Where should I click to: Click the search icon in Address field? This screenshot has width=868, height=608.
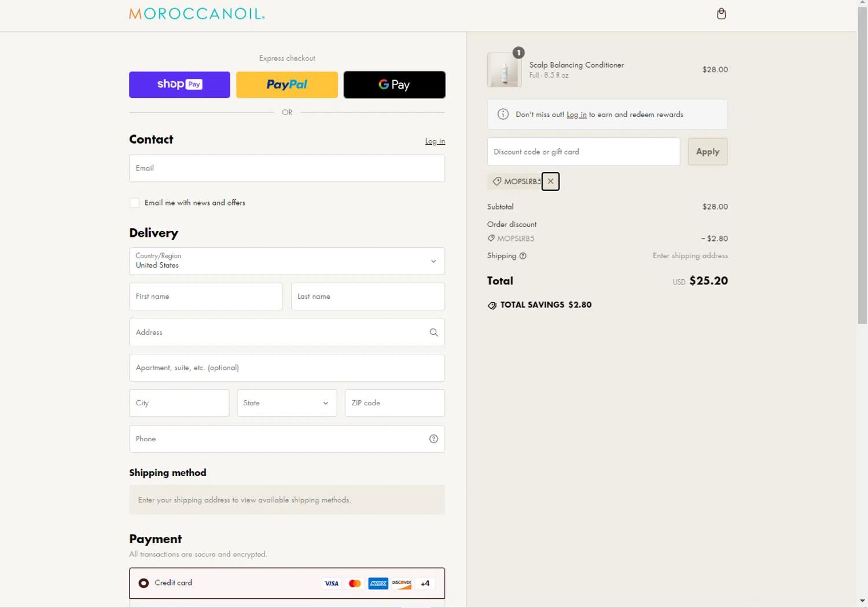click(433, 332)
